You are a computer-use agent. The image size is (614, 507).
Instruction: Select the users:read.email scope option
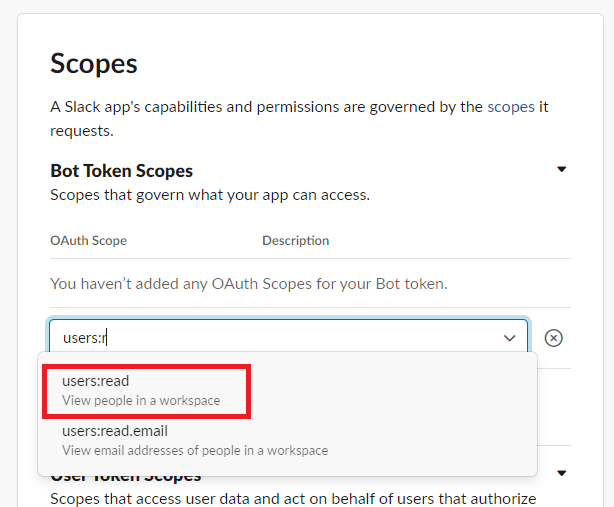(x=288, y=441)
